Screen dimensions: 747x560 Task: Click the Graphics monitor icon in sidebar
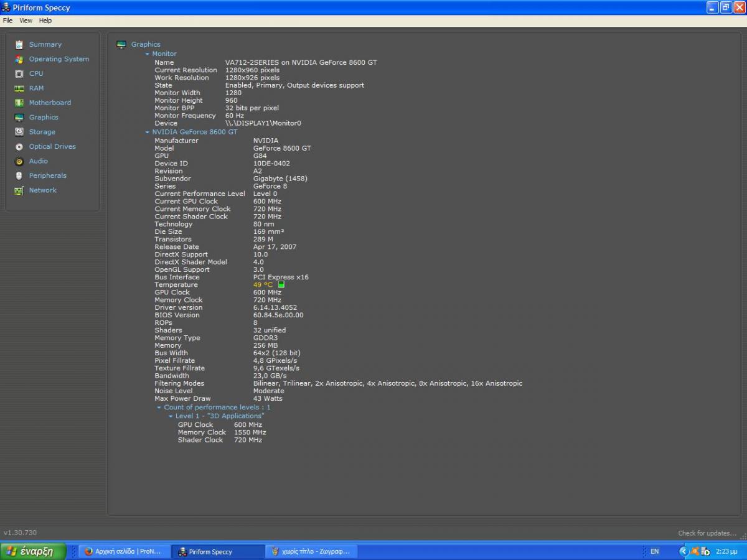click(x=19, y=118)
